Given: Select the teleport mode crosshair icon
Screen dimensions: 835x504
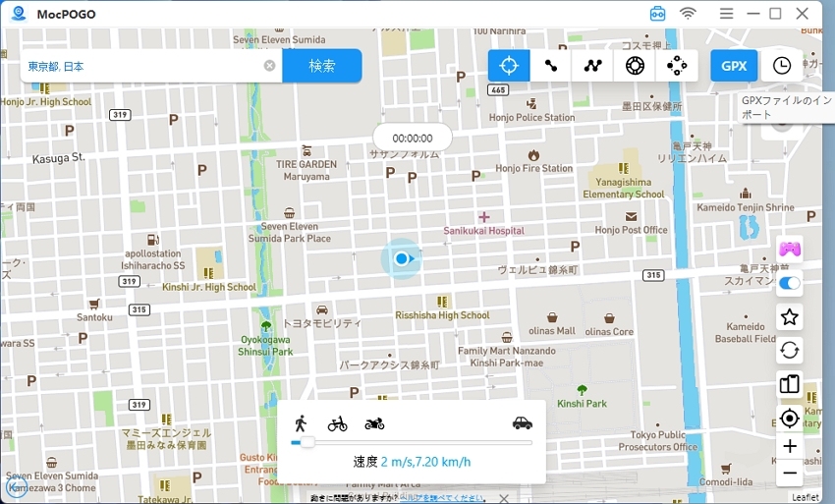Looking at the screenshot, I should coord(509,66).
